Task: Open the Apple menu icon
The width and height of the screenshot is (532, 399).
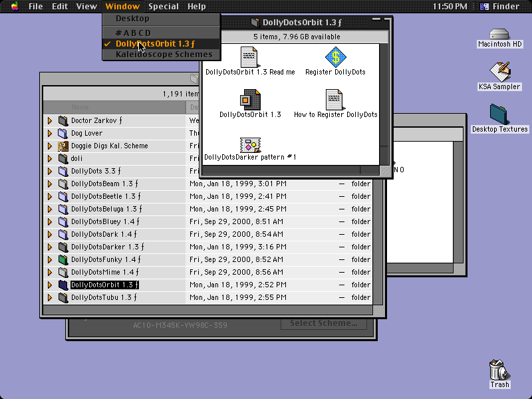Action: tap(15, 7)
